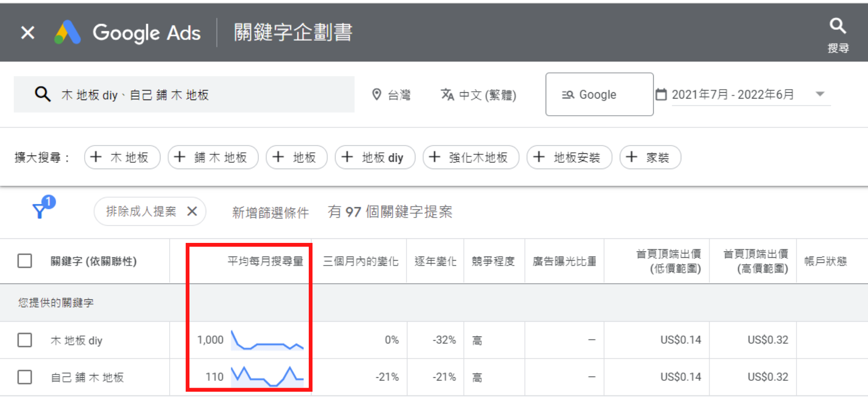Add 強化木地板 to broaden search
This screenshot has height=408, width=868.
point(471,157)
